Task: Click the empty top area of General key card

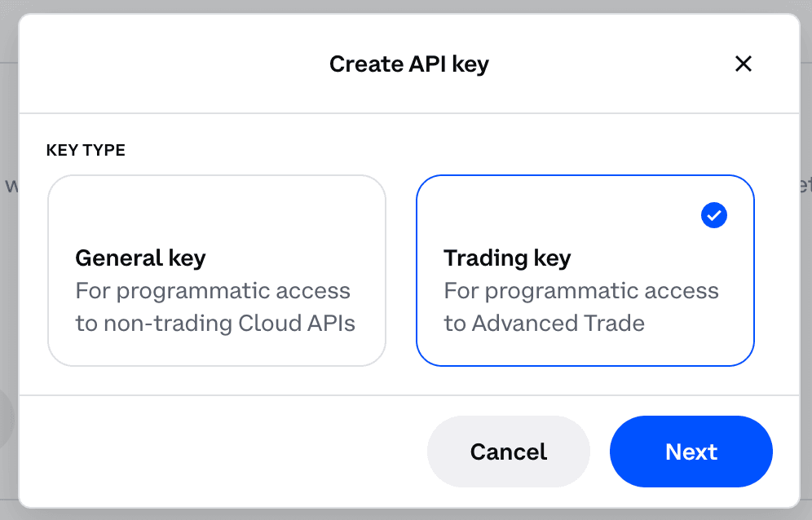Action: click(216, 208)
